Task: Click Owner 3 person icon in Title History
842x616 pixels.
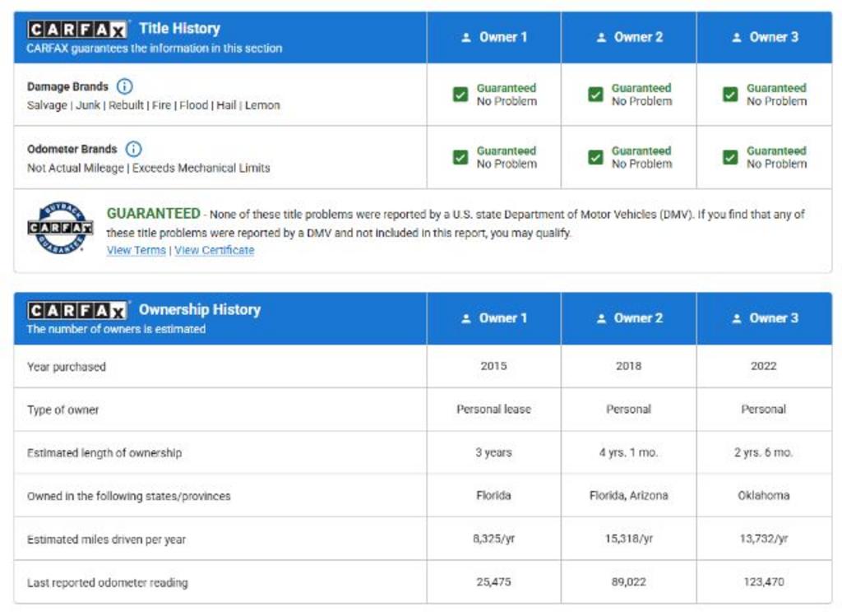Action: point(737,38)
